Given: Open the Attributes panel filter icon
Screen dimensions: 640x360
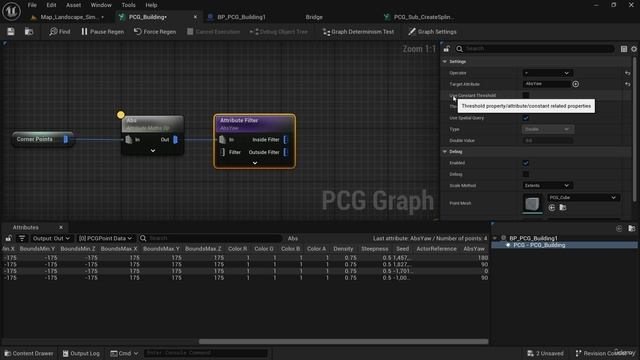Looking at the screenshot, I should click(x=22, y=238).
